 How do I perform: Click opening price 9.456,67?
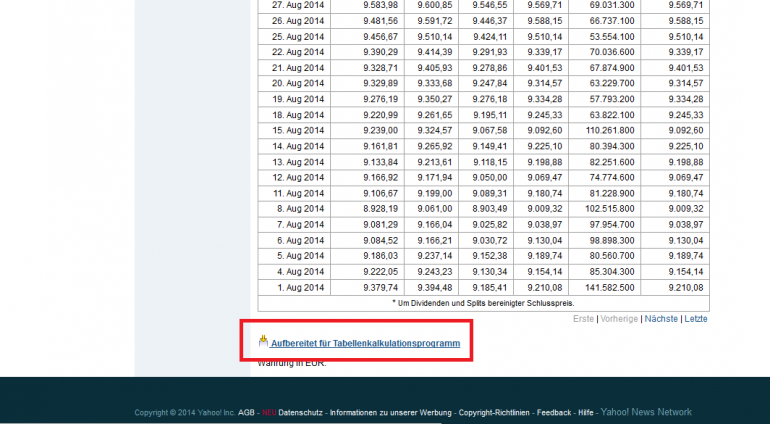[x=381, y=37]
